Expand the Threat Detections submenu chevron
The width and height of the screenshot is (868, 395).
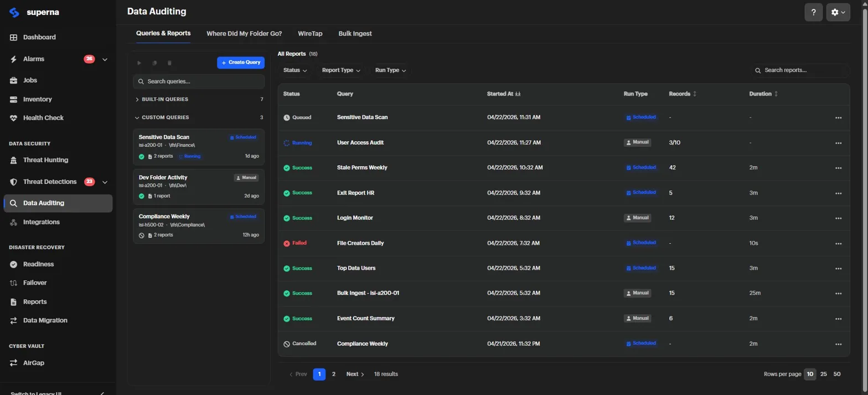pyautogui.click(x=105, y=182)
